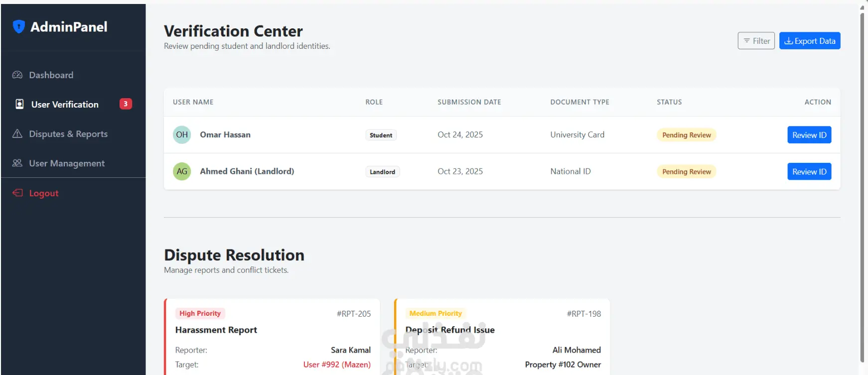Click User #992 (Mazen) target link
Image resolution: width=868 pixels, height=375 pixels.
[337, 365]
